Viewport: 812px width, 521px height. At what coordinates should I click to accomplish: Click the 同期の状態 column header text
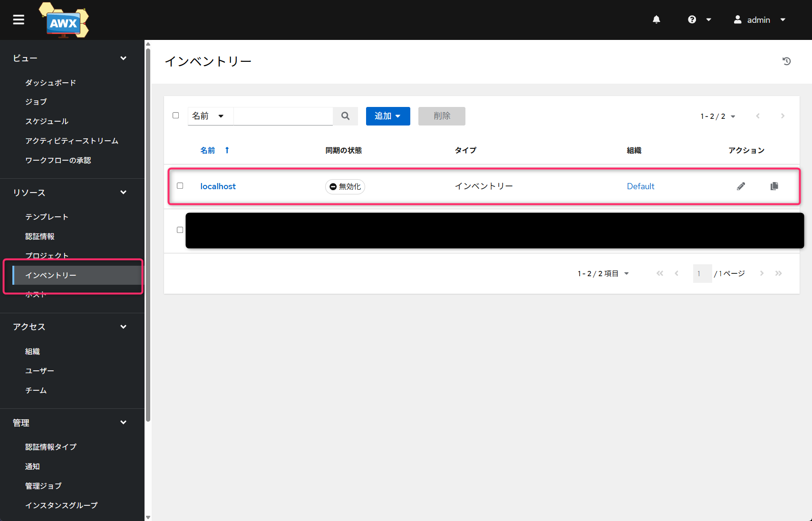coord(343,150)
